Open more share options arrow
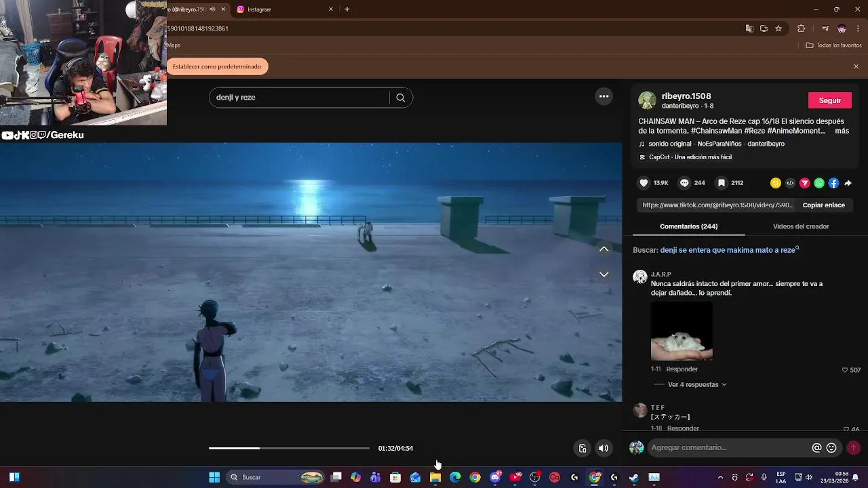Viewport: 868px width, 488px height. (x=848, y=183)
